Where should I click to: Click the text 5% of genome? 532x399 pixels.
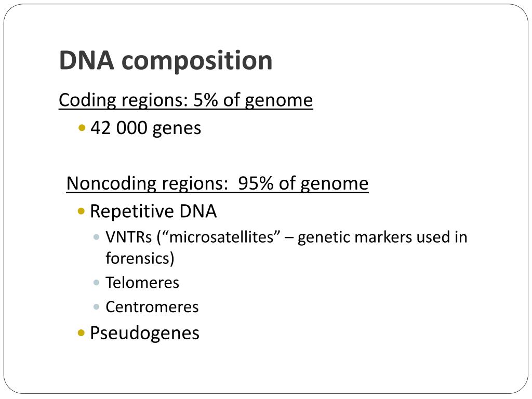pyautogui.click(x=253, y=100)
